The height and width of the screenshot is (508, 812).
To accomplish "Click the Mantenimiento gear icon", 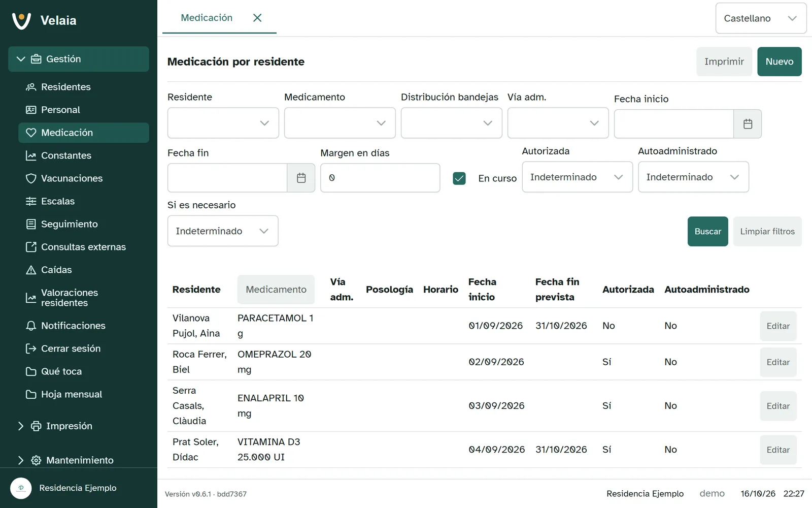I will [36, 460].
